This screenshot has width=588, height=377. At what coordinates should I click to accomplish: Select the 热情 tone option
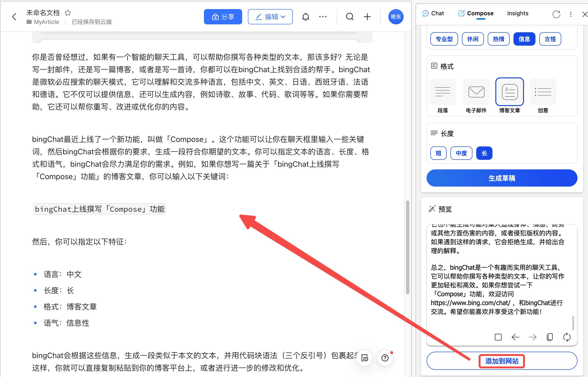(x=498, y=39)
